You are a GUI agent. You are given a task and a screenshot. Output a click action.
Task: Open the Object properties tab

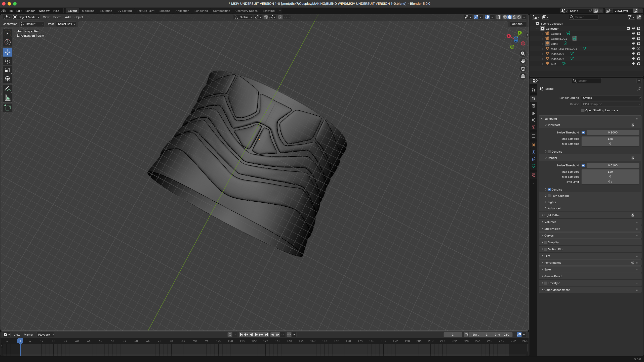533,145
